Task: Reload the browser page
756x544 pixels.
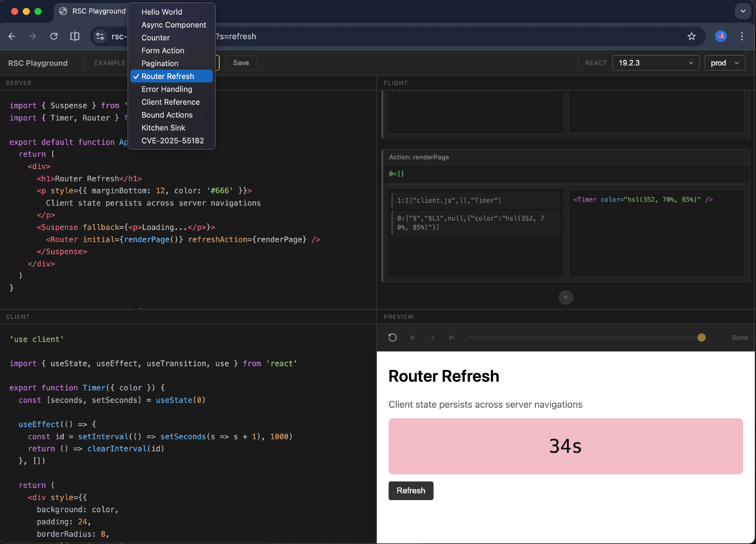Action: 54,36
